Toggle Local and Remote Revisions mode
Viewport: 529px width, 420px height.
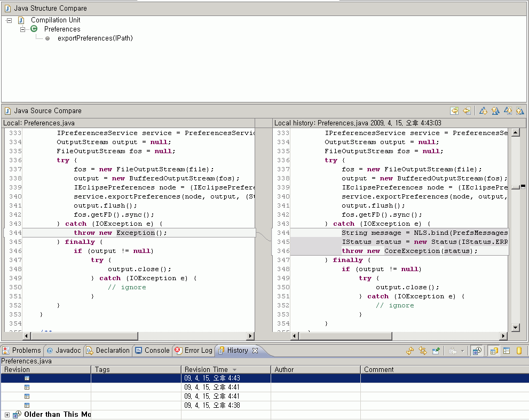click(x=494, y=351)
